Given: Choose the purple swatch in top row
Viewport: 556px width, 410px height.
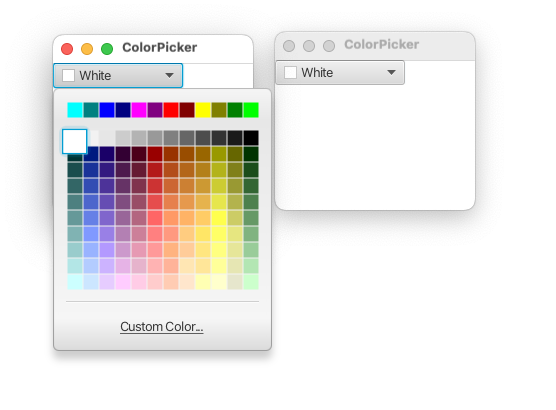Looking at the screenshot, I should (x=155, y=110).
